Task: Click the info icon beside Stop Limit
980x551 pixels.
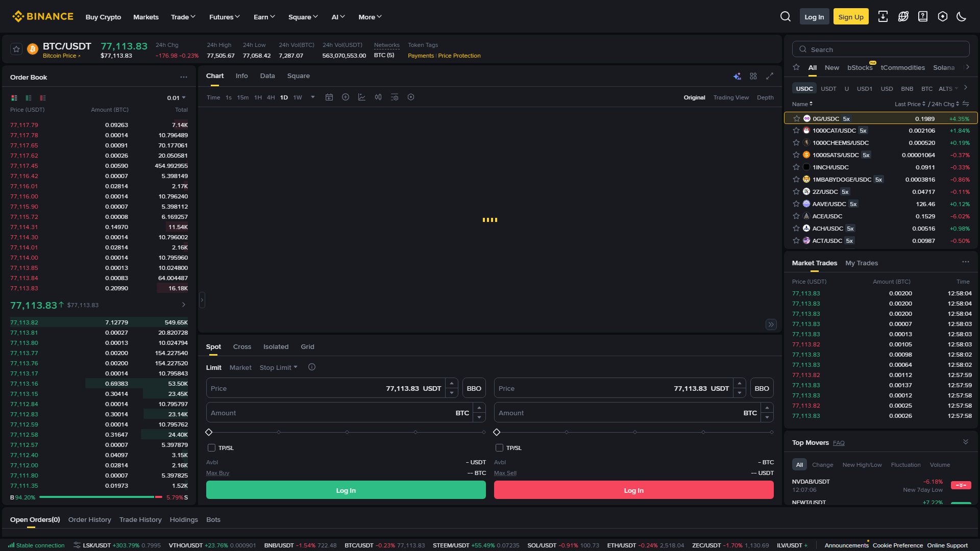Action: pos(312,367)
